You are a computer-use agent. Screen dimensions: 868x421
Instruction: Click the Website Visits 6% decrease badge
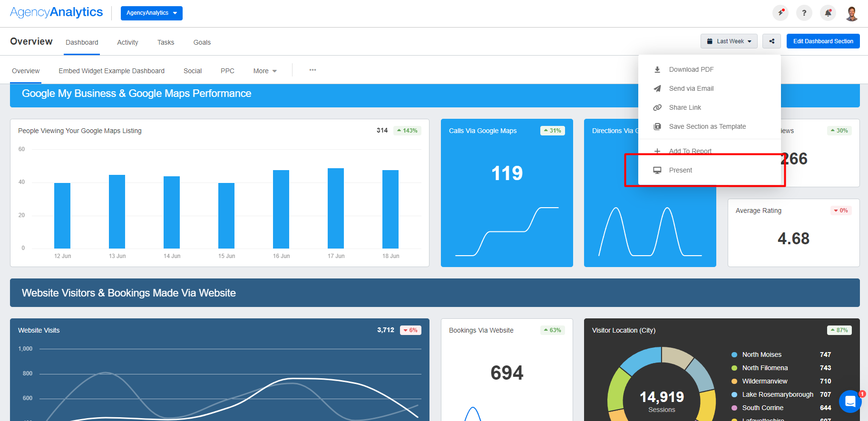(410, 330)
